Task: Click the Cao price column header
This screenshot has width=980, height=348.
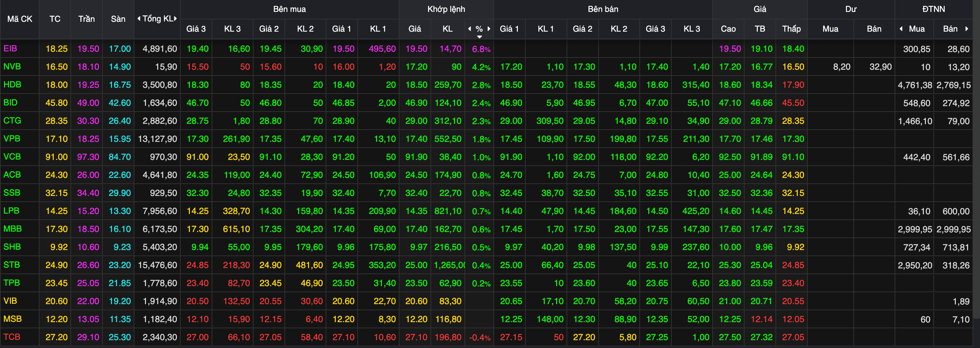Action: coord(728,29)
